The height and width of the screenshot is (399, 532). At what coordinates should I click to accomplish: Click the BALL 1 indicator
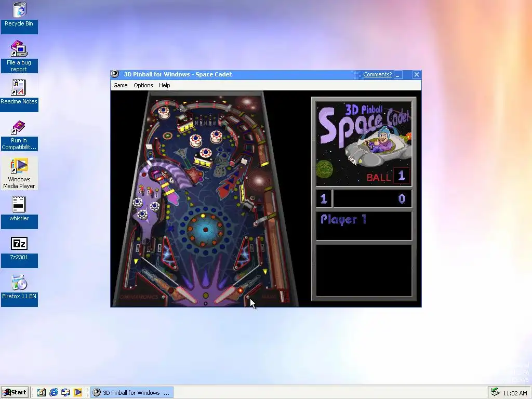click(x=388, y=177)
